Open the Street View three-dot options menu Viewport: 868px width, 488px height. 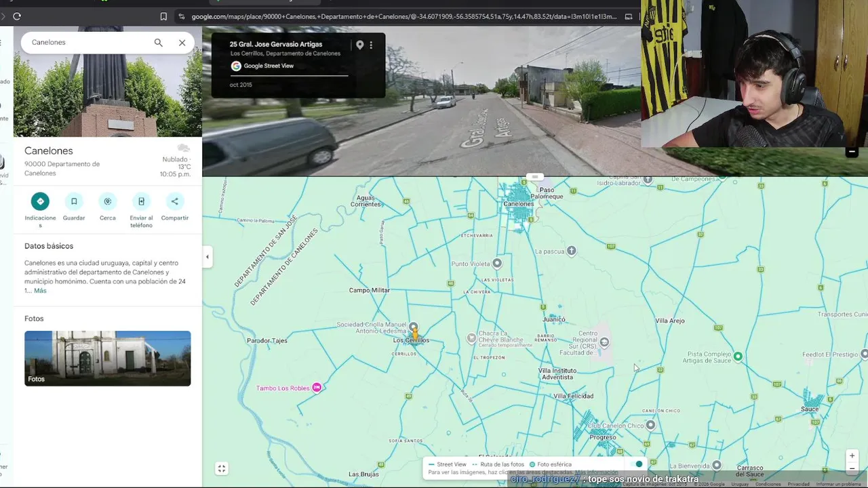(371, 45)
